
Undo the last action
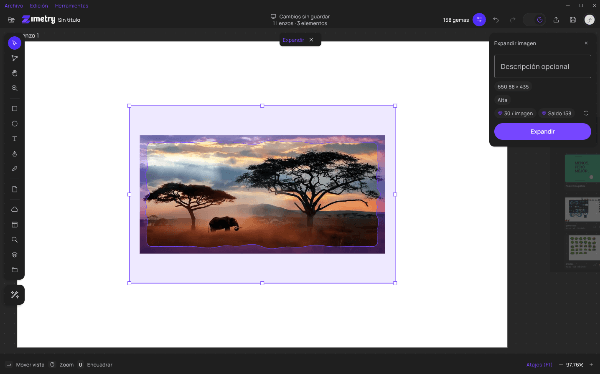click(x=496, y=20)
